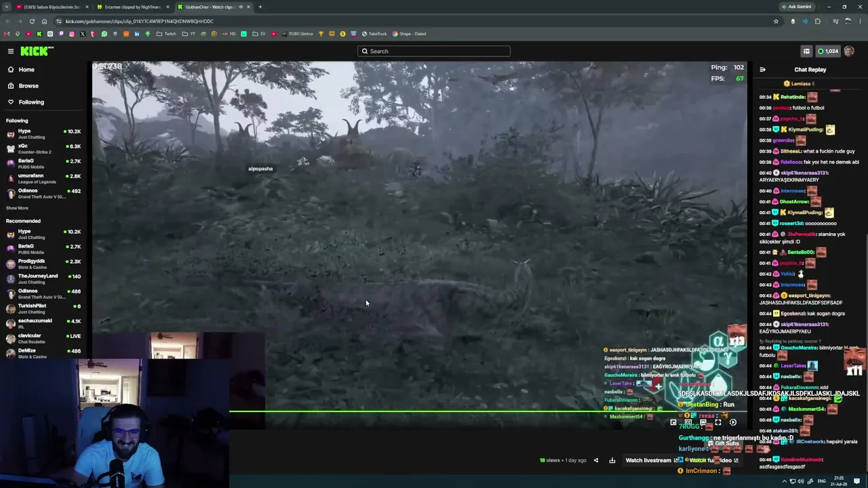868x488 pixels.
Task: Open the Chrome extensions puzzle menu
Action: click(x=817, y=21)
